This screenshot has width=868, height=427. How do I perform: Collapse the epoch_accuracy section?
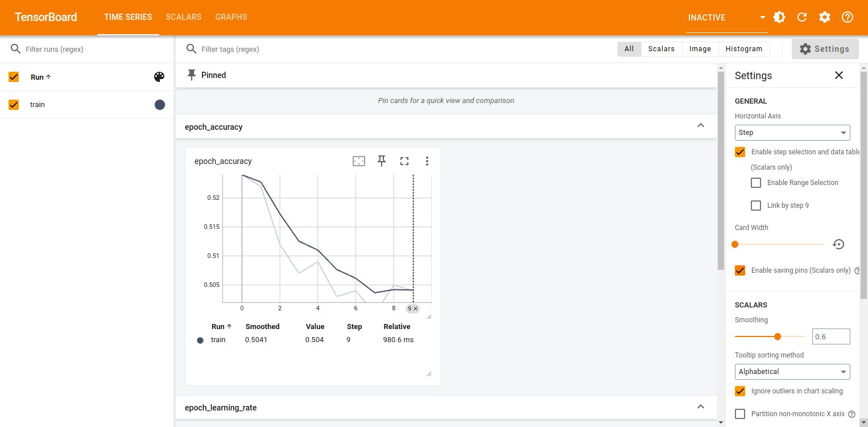(701, 126)
